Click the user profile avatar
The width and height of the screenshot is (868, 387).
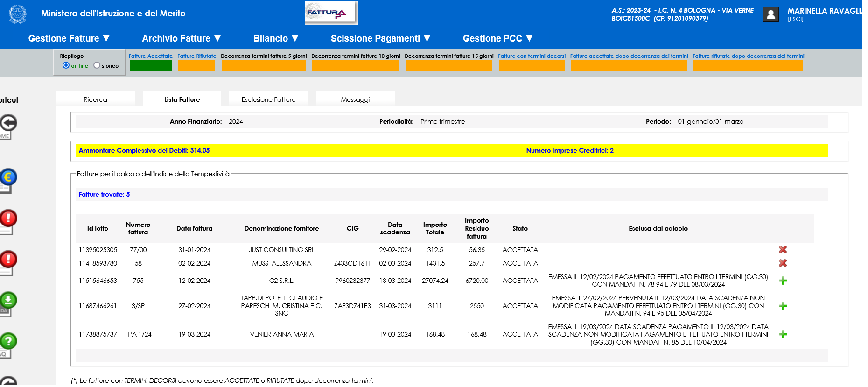770,14
